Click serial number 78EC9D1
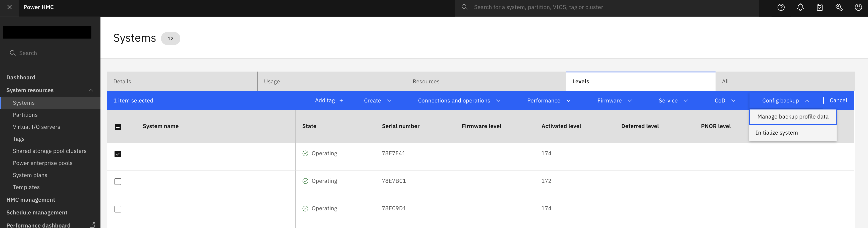This screenshot has height=228, width=868. [x=394, y=208]
